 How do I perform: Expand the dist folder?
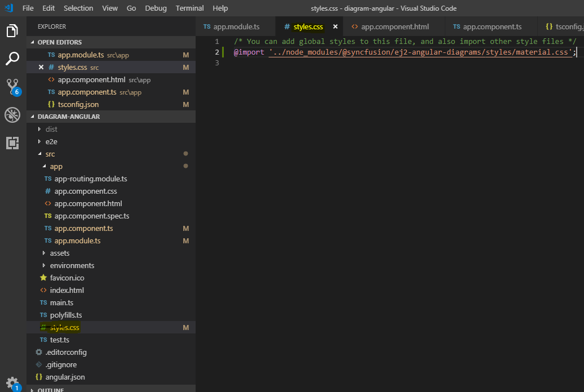(51, 128)
